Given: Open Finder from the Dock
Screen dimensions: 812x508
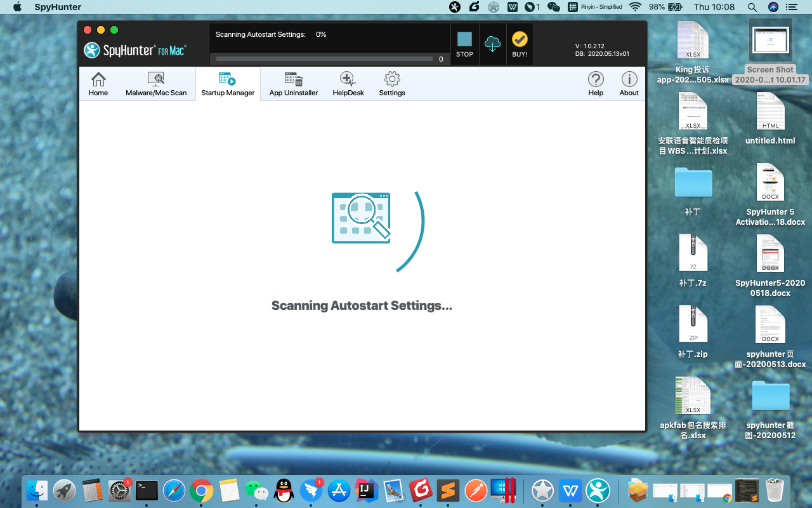Looking at the screenshot, I should tap(37, 490).
